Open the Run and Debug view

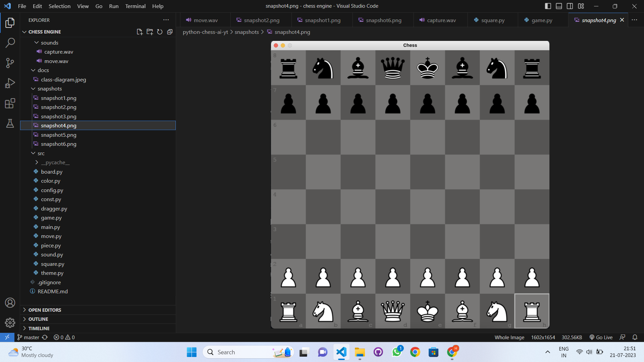tap(10, 83)
